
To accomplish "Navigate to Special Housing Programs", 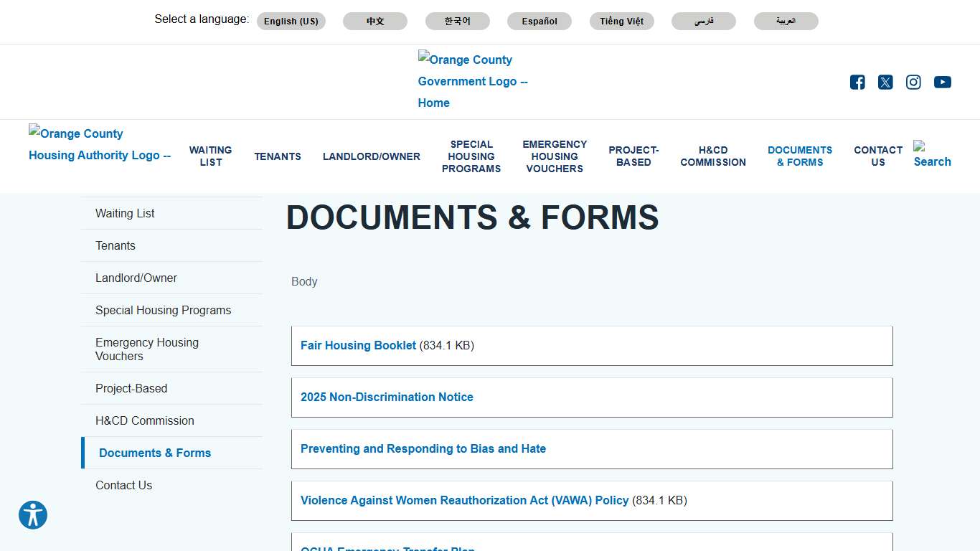I will coord(471,156).
